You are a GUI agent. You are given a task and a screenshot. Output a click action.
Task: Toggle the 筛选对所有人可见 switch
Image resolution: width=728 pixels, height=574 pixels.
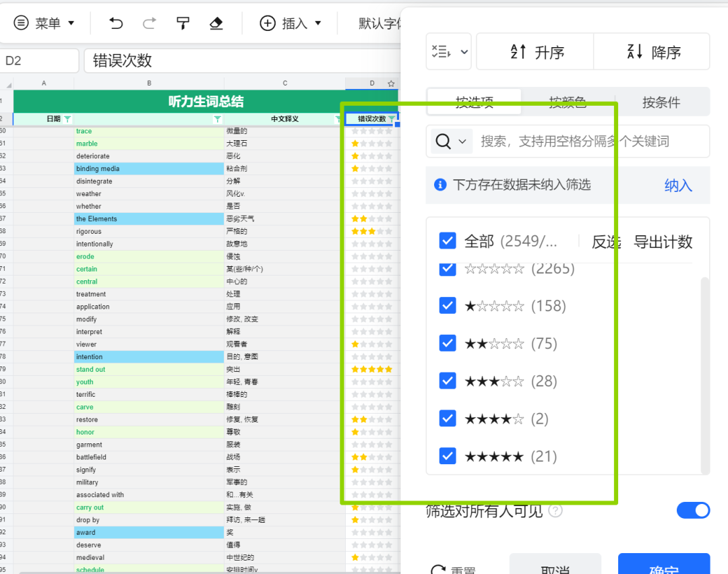pyautogui.click(x=693, y=511)
